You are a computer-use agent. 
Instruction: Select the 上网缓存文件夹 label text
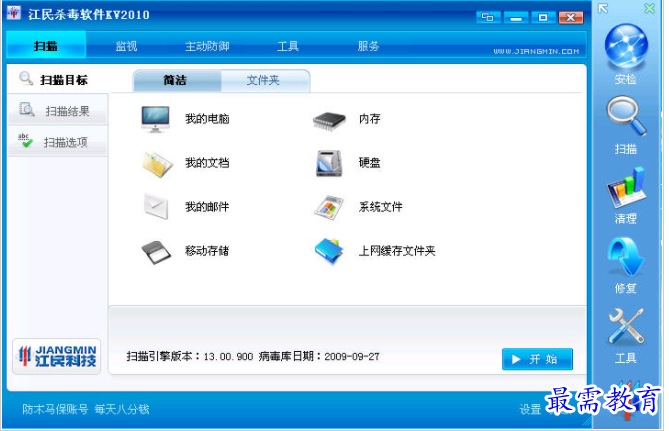click(x=397, y=251)
